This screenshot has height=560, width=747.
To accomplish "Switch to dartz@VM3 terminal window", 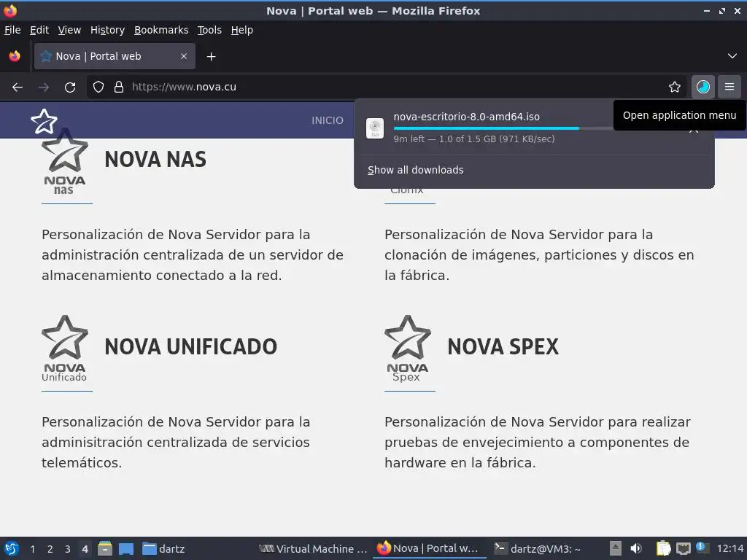I will tap(538, 548).
